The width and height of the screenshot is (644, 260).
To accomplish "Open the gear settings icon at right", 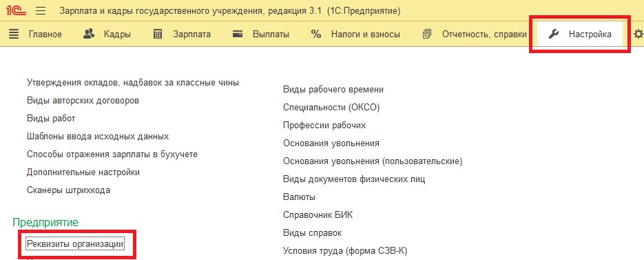I will click(638, 34).
